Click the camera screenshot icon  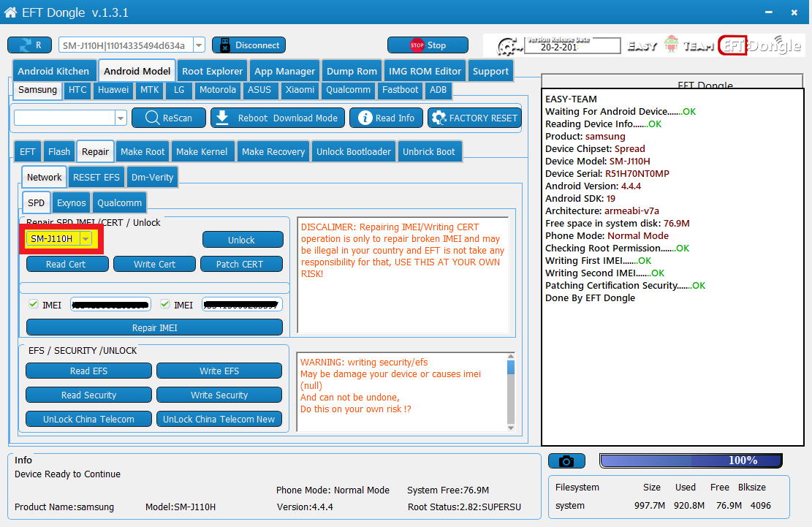point(566,461)
